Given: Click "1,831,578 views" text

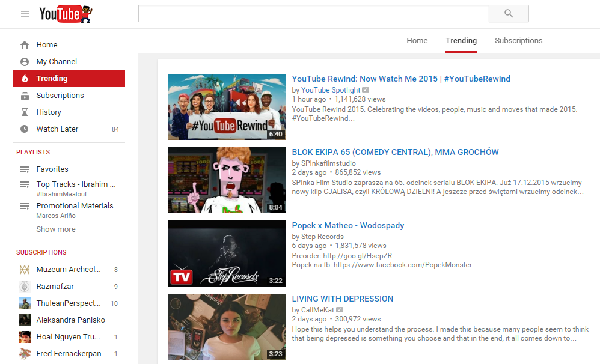Looking at the screenshot, I should click(x=361, y=246).
